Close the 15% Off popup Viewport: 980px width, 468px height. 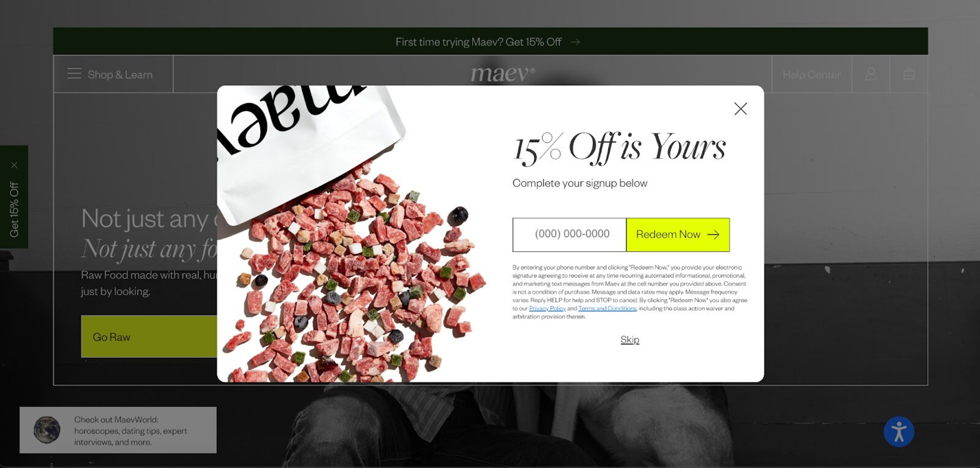[740, 109]
